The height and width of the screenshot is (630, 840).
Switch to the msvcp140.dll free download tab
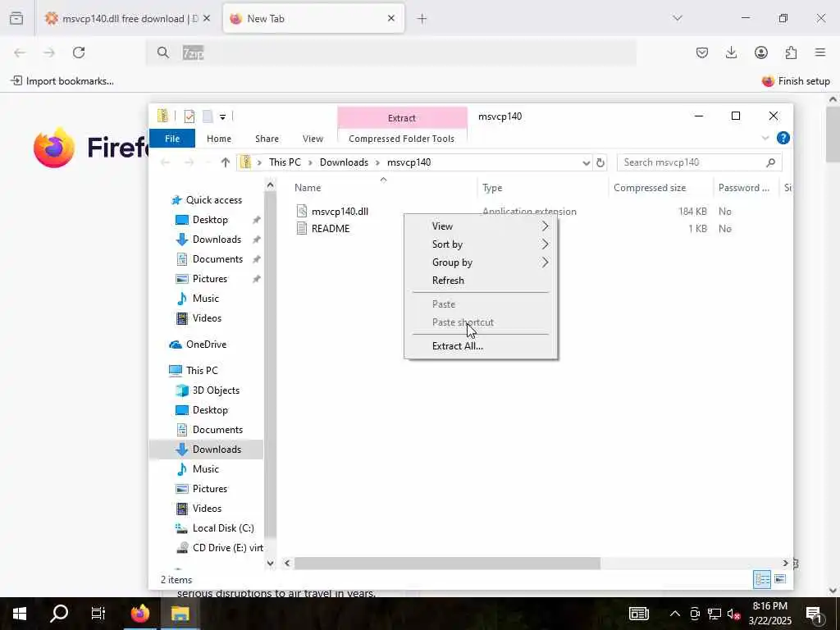pyautogui.click(x=127, y=18)
